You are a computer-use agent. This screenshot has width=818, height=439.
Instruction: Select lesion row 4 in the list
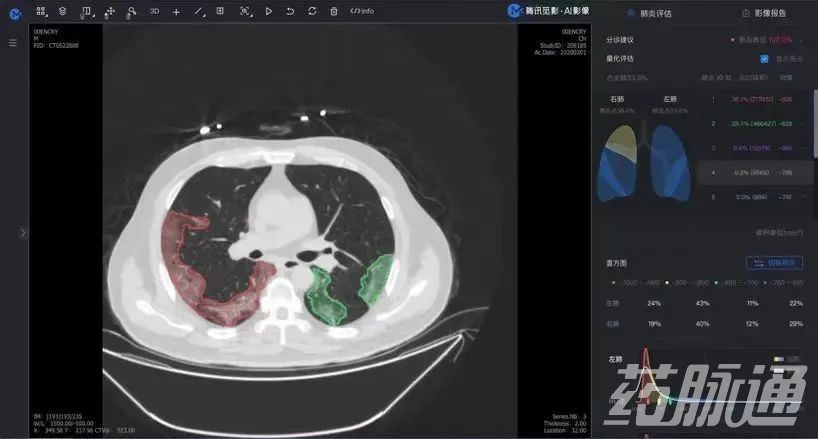(755, 172)
